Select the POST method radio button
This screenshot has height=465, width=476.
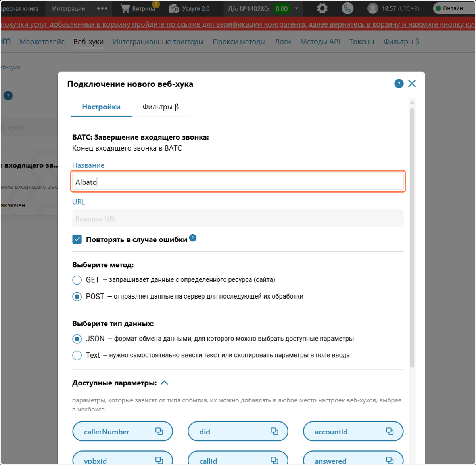77,297
